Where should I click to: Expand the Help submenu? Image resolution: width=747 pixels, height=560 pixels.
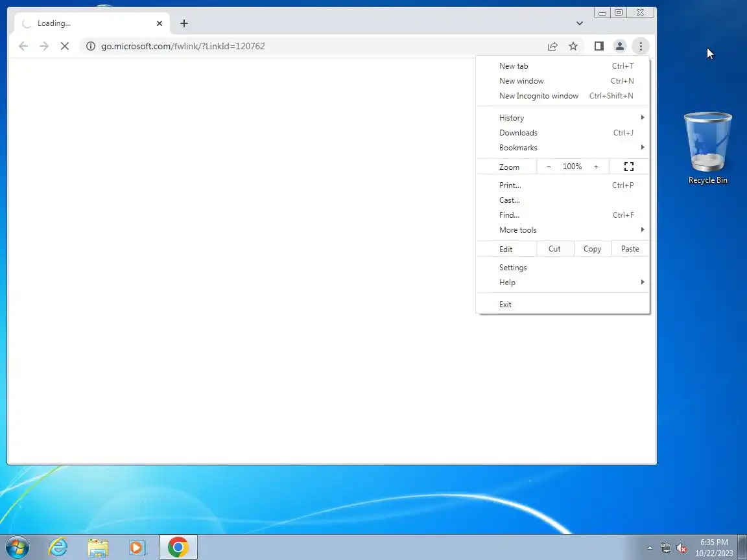click(563, 283)
